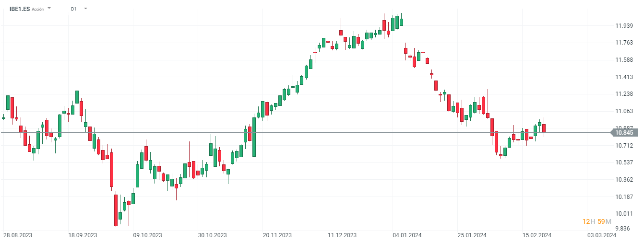Click the long red candle at chart's lowest point
Screen dimensions: 644x243
[x=116, y=210]
